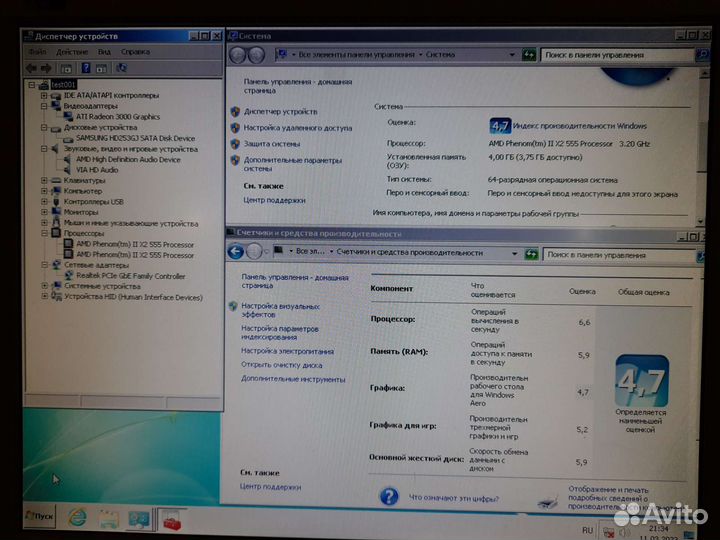Open Файл menu in Device Manager
This screenshot has width=720, height=540.
[38, 52]
